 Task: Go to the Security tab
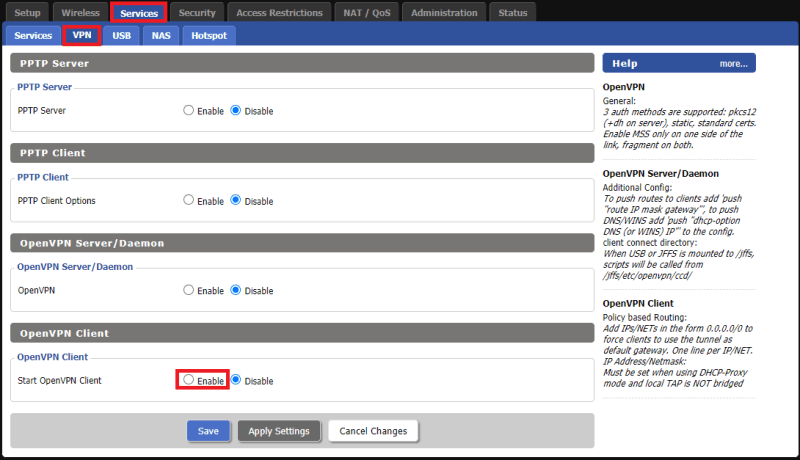tap(197, 13)
